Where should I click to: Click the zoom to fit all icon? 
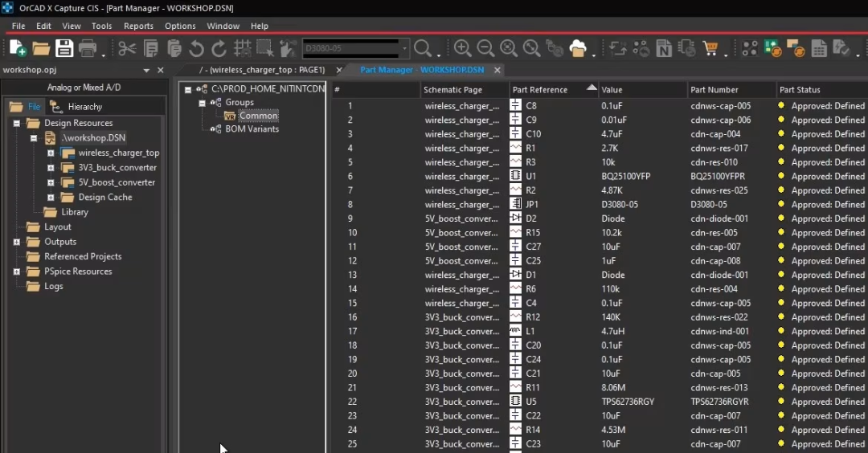531,49
